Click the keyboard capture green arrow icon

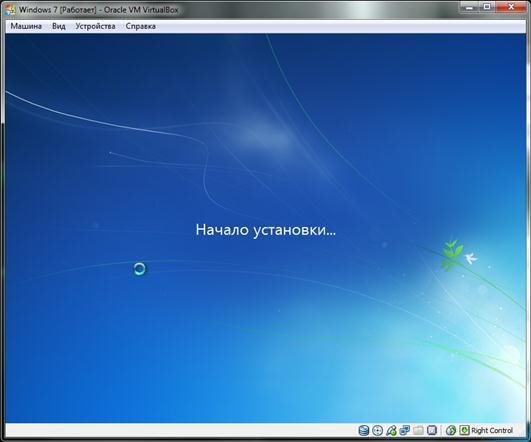click(464, 430)
